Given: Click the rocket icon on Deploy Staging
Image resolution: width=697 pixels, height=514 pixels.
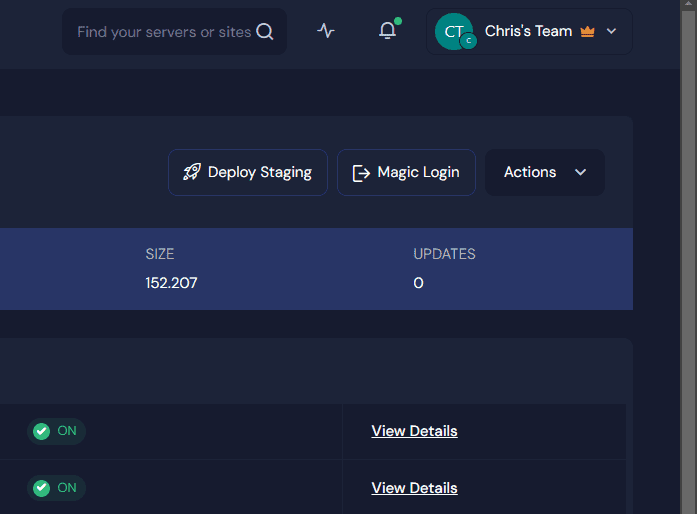Looking at the screenshot, I should 192,172.
